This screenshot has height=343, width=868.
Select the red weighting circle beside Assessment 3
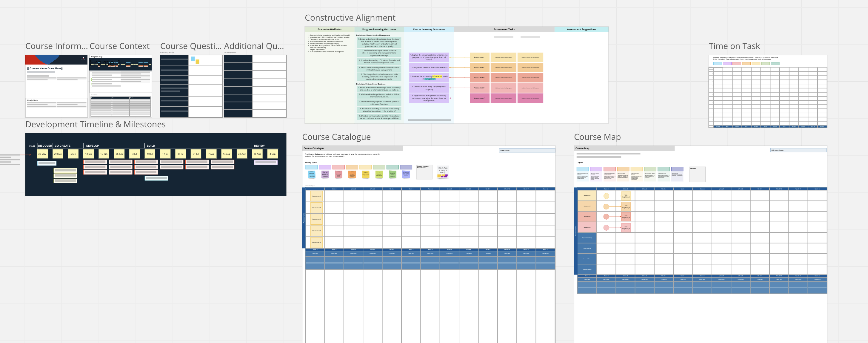pyautogui.click(x=607, y=217)
